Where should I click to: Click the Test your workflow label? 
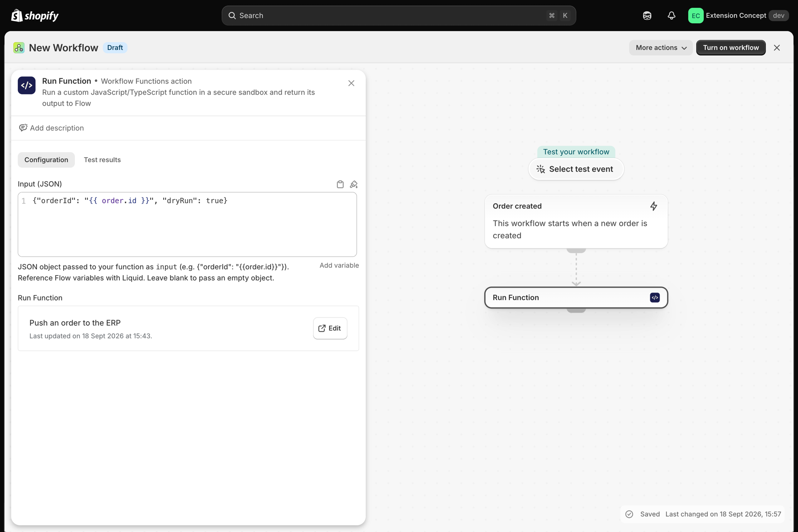tap(576, 152)
